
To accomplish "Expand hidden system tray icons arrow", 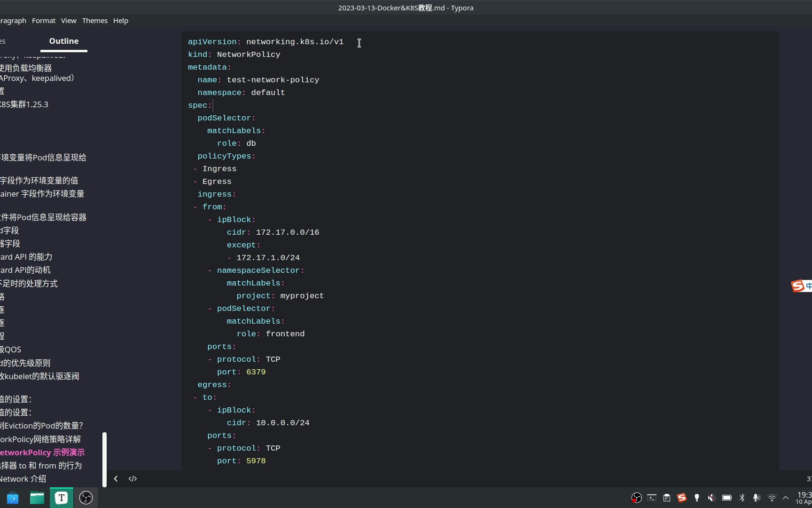I will coord(786,498).
